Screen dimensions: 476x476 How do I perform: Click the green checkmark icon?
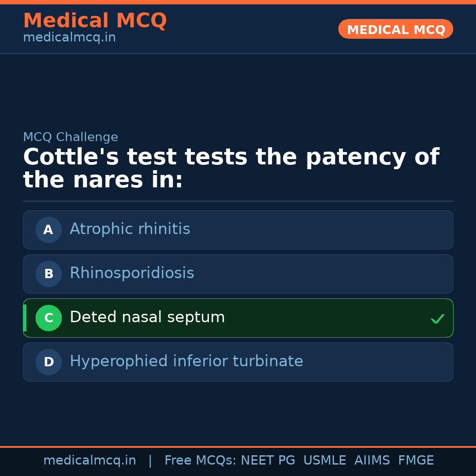point(437,319)
